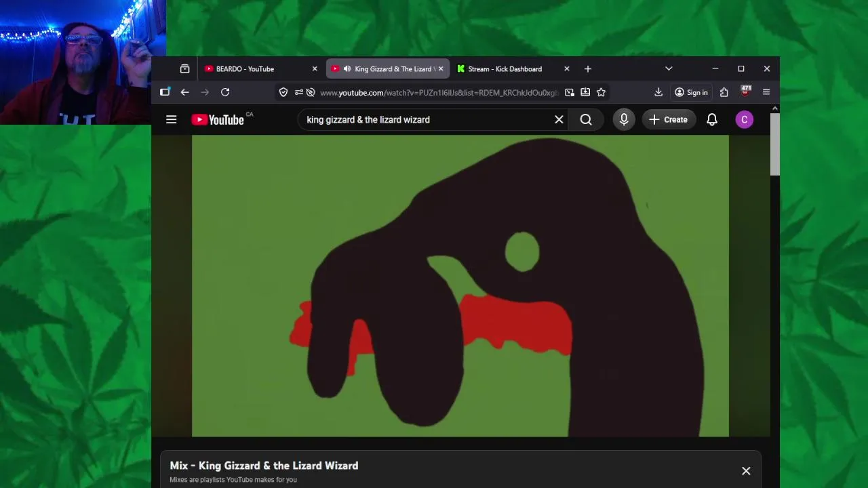Clear the YouTube search query

[559, 120]
